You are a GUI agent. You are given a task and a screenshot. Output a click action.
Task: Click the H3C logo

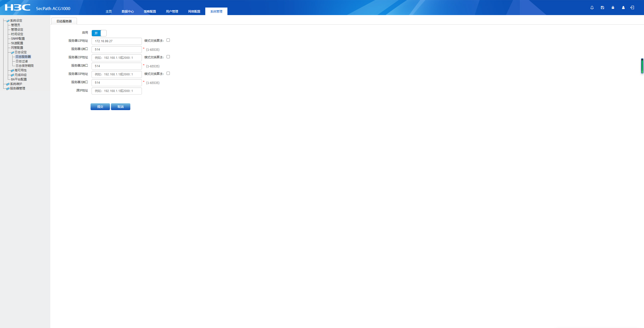tap(17, 8)
